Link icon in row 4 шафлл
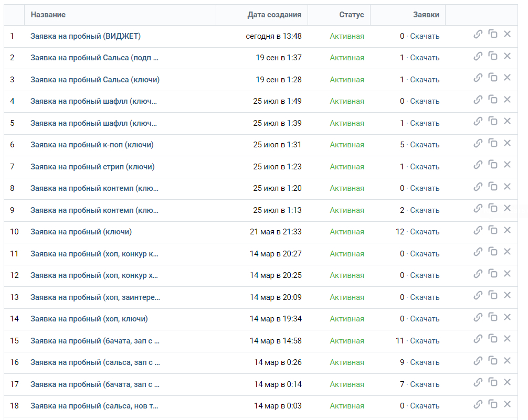 tap(478, 100)
